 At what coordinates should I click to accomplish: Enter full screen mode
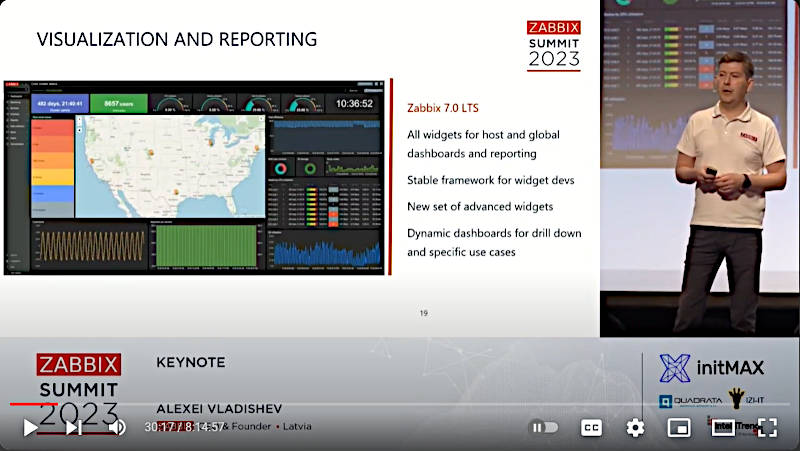pyautogui.click(x=767, y=428)
